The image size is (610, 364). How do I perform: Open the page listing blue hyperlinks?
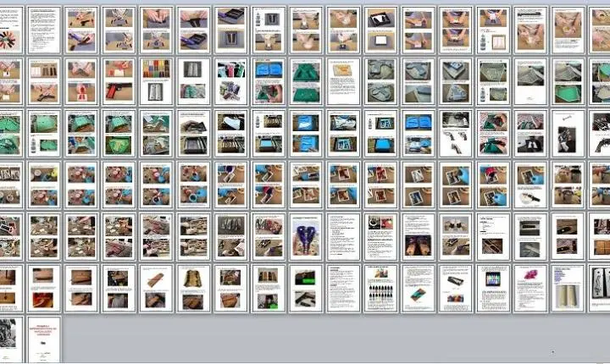pyautogui.click(x=566, y=288)
